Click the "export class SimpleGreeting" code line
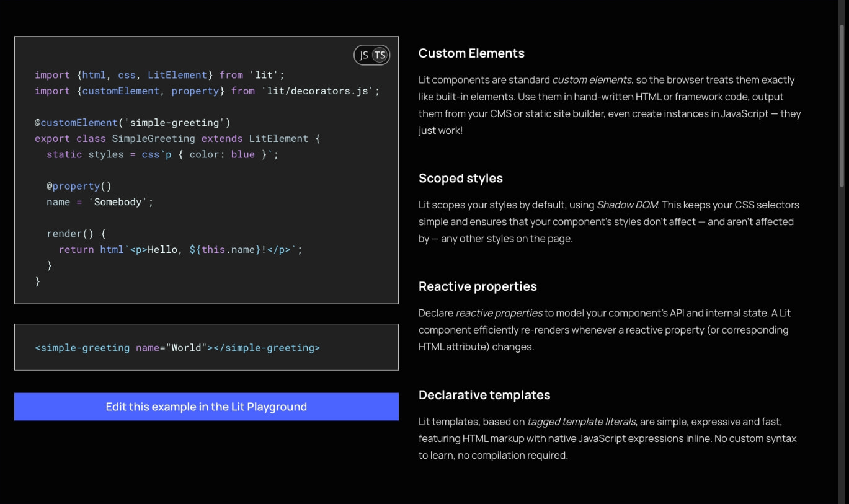Image resolution: width=849 pixels, height=504 pixels. [x=177, y=139]
